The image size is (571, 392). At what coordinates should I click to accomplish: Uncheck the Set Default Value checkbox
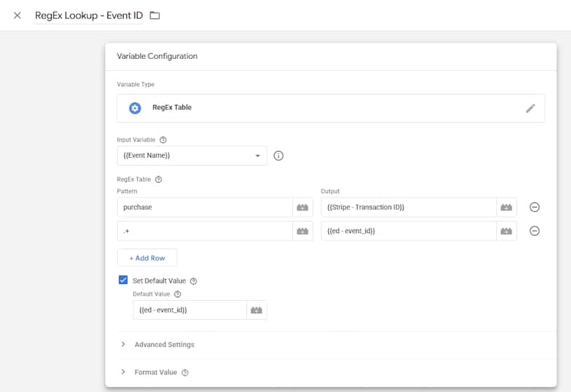(x=123, y=280)
